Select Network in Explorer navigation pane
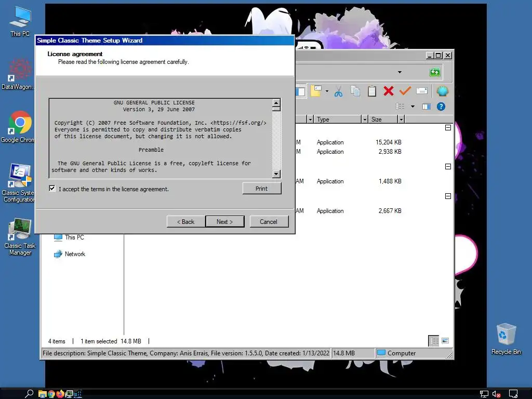This screenshot has height=399, width=532. coord(70,254)
